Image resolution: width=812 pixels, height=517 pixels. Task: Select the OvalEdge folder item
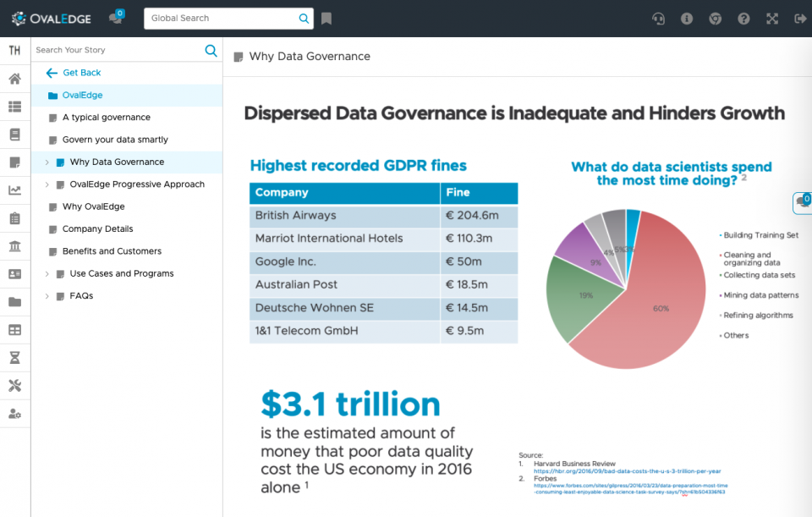127,96
